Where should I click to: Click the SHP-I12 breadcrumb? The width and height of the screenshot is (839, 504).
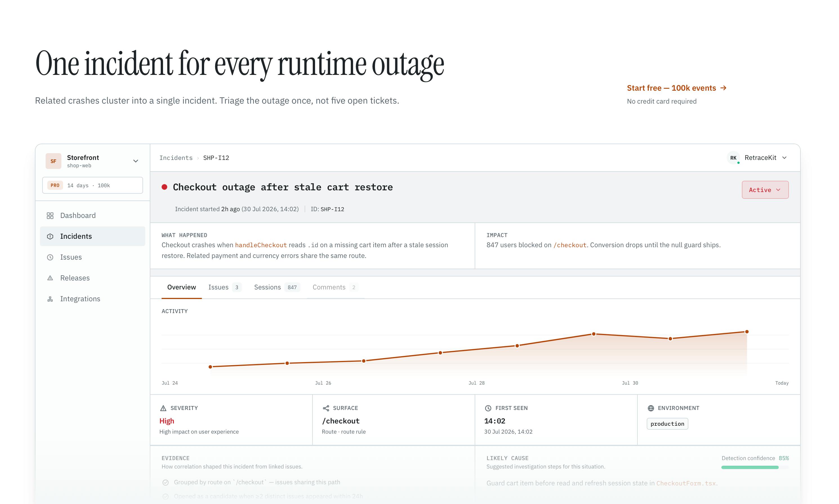(216, 158)
